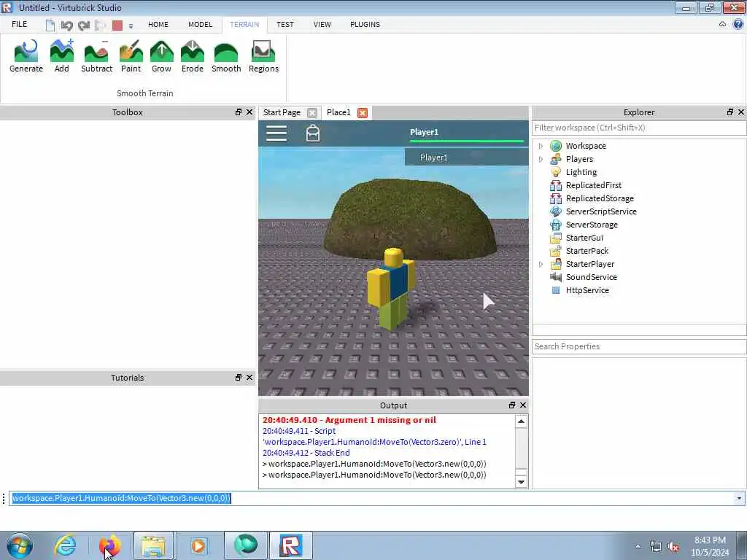This screenshot has height=560, width=747.
Task: Click the Search Properties field
Action: pos(638,346)
